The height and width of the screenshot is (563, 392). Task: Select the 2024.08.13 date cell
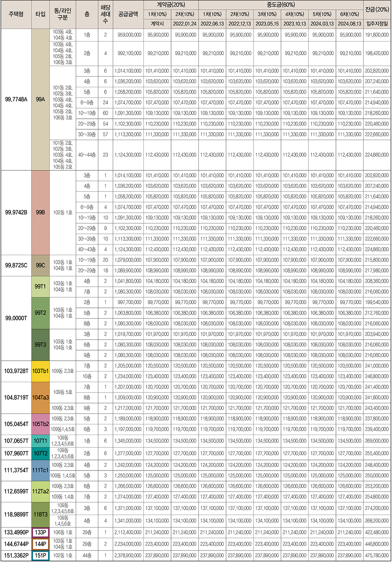click(x=350, y=24)
